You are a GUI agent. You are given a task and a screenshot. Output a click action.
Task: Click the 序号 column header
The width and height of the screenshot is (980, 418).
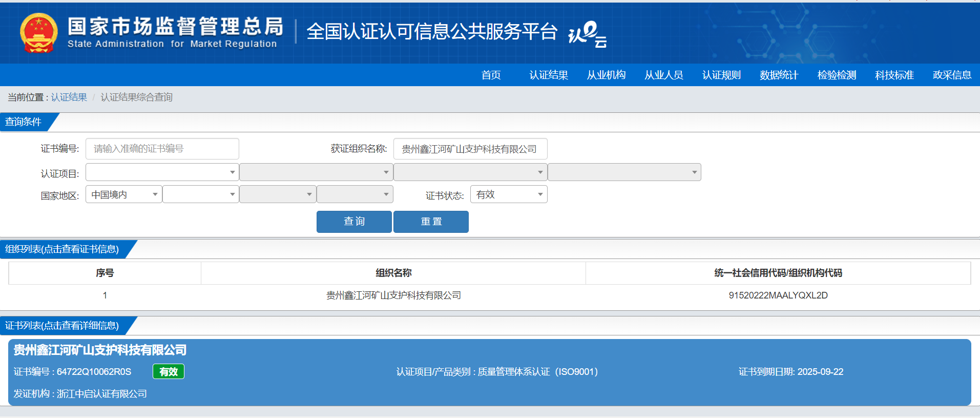(105, 273)
